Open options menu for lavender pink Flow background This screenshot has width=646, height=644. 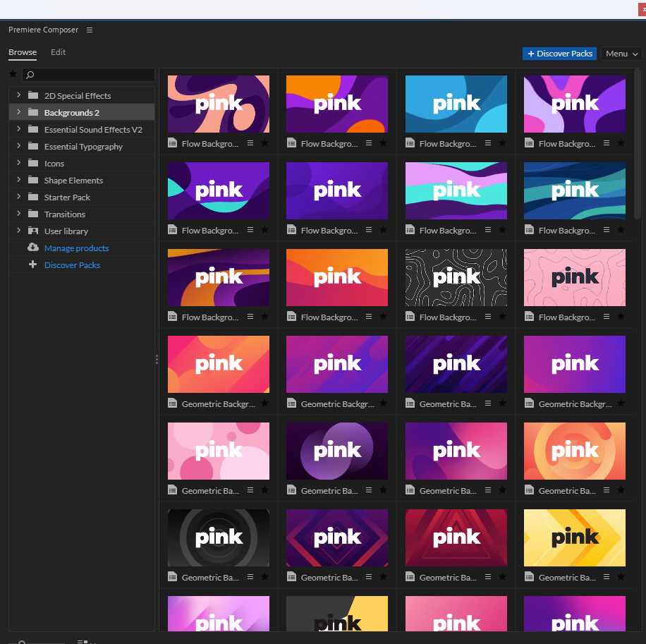pyautogui.click(x=607, y=143)
